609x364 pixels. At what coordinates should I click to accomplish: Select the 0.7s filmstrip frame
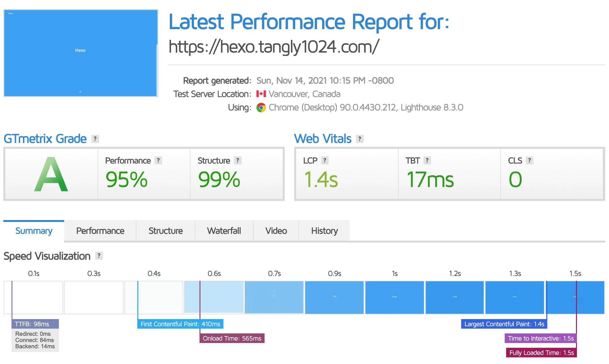point(274,297)
